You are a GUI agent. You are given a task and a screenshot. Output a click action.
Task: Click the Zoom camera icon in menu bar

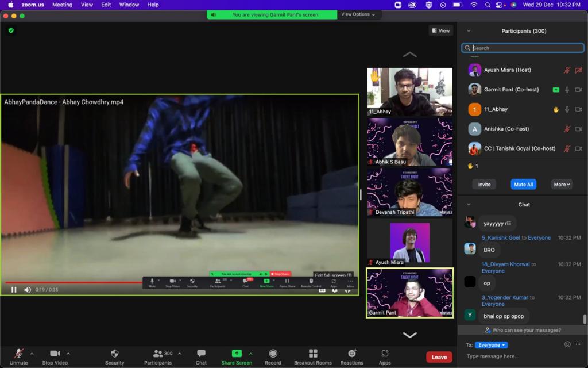pyautogui.click(x=398, y=5)
